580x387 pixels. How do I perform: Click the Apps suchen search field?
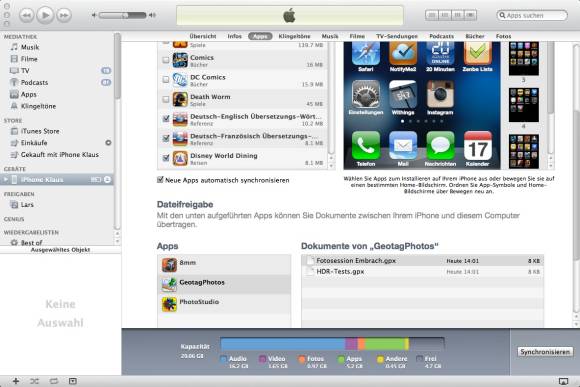point(532,15)
